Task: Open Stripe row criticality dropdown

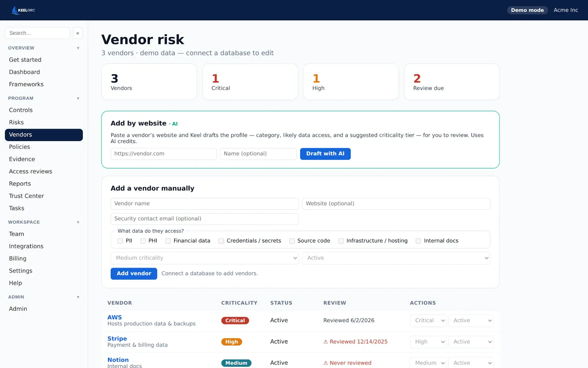Action: (x=429, y=342)
